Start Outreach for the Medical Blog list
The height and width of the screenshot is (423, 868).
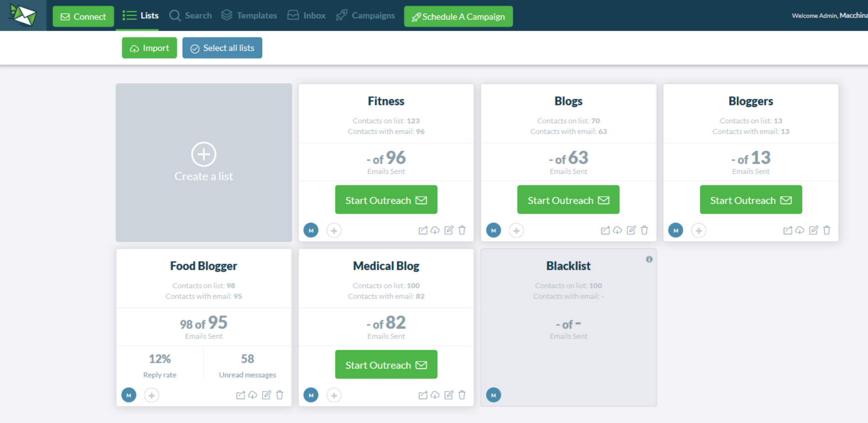click(386, 365)
